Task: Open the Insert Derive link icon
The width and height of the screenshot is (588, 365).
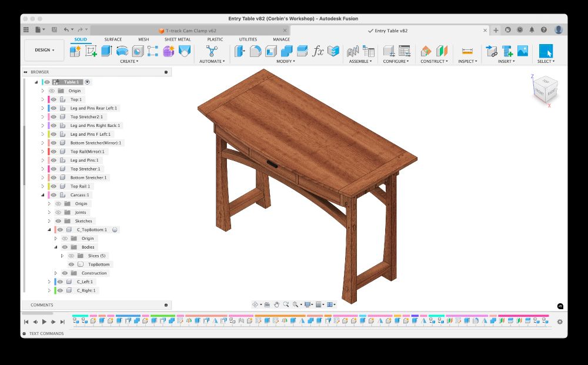Action: click(x=491, y=51)
